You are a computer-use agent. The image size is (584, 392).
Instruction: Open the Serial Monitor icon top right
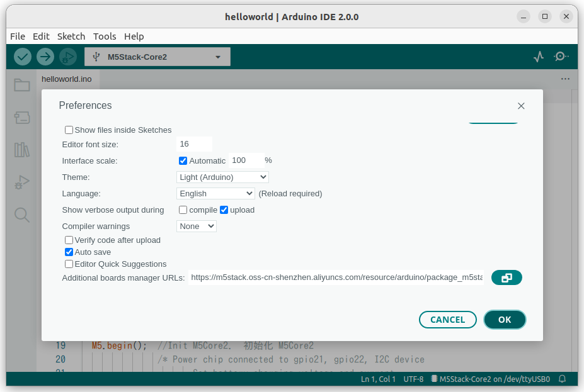click(561, 56)
